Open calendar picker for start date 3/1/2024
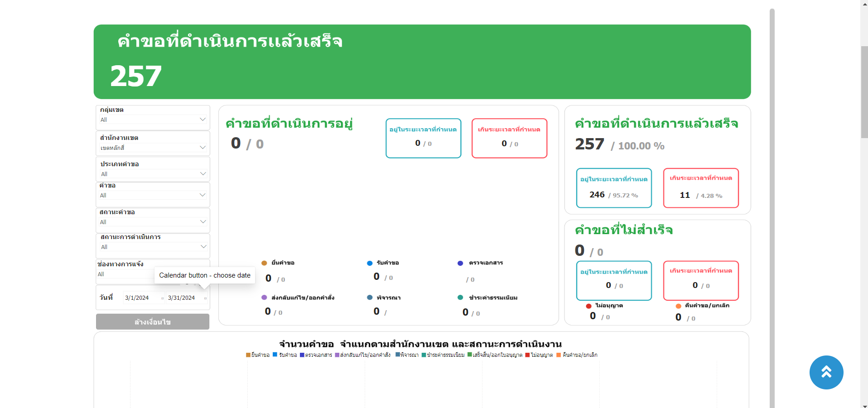This screenshot has height=408, width=868. point(163,298)
